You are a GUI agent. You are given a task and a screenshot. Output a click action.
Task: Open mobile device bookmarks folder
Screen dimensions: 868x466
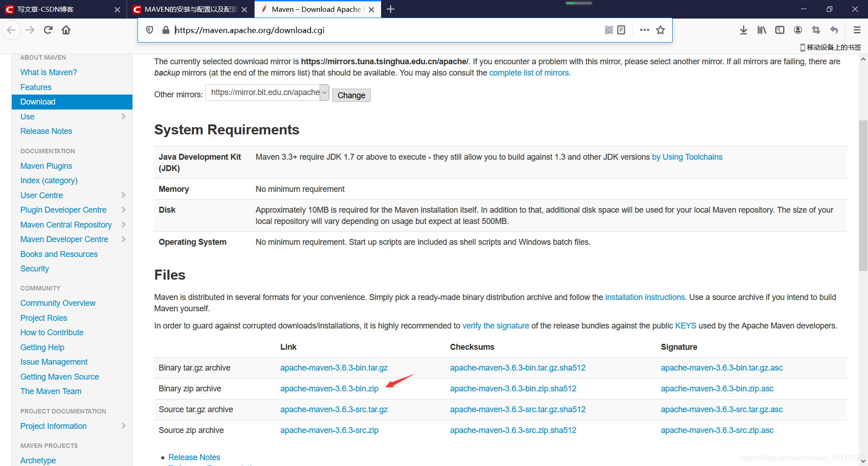[830, 48]
